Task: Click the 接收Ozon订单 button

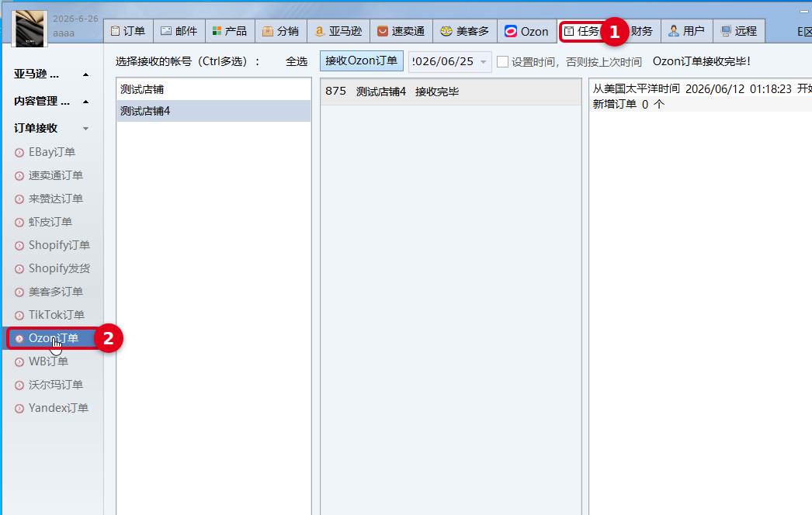Action: [x=362, y=61]
